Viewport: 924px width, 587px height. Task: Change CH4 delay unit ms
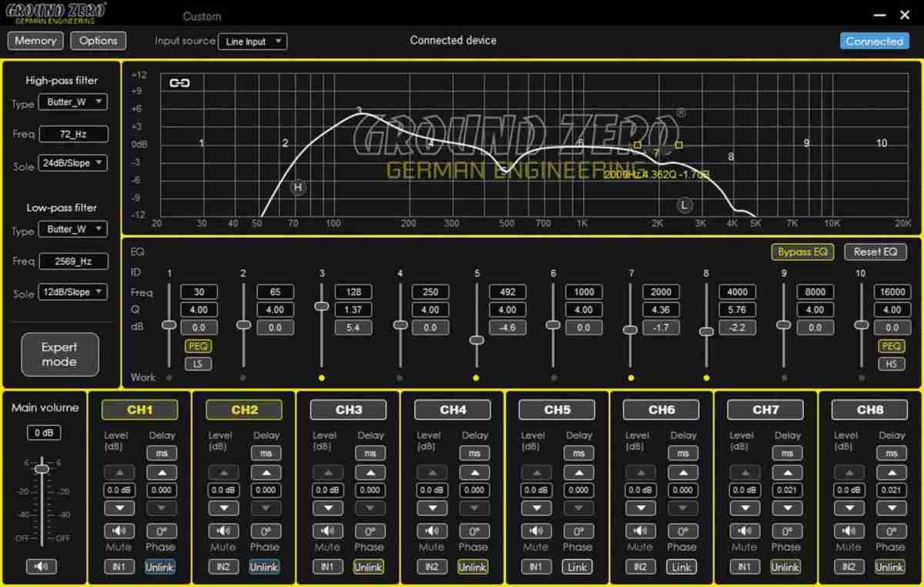(x=474, y=453)
